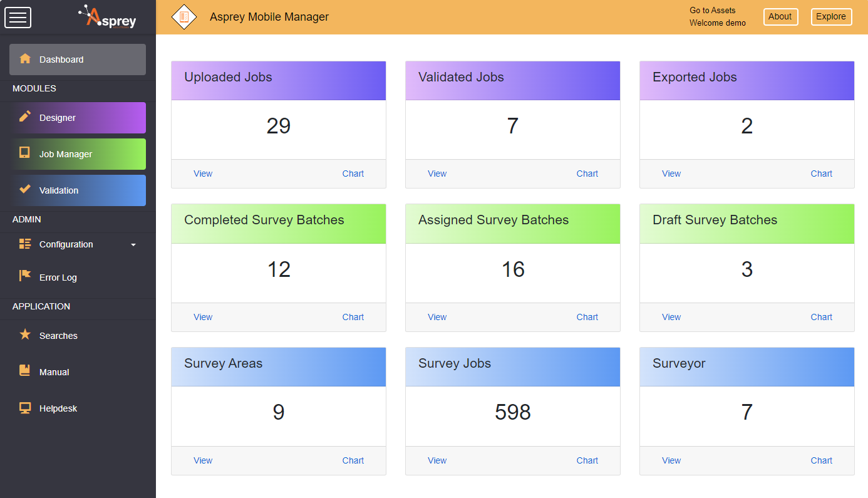Follow the Go to Assets link
Screen dimensions: 868x498
tap(712, 10)
